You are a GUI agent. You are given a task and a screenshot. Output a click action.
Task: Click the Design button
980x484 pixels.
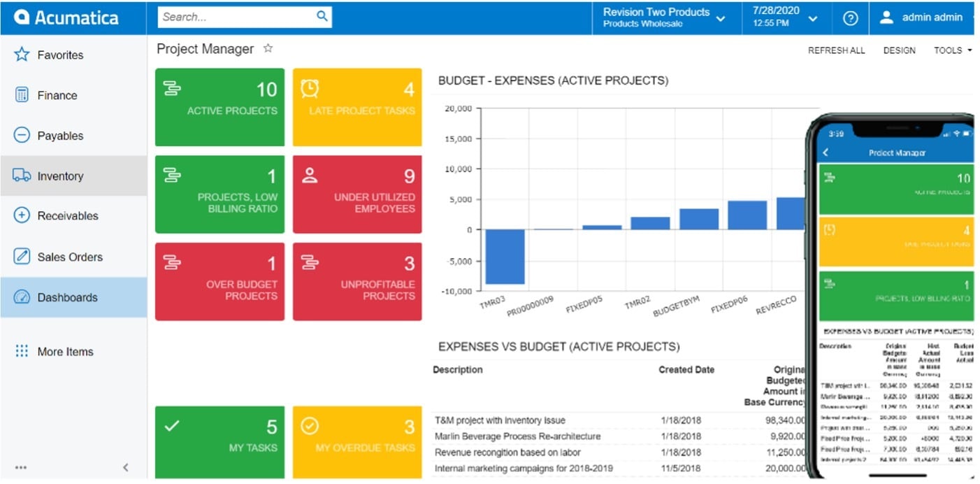(x=899, y=50)
